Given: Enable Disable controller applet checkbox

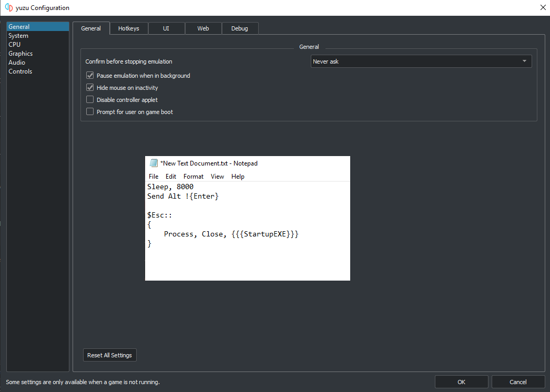Looking at the screenshot, I should [90, 100].
